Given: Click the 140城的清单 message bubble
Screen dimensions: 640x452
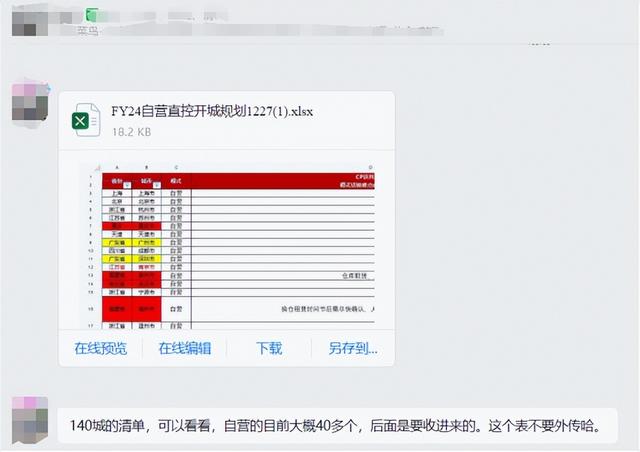Looking at the screenshot, I should [335, 425].
